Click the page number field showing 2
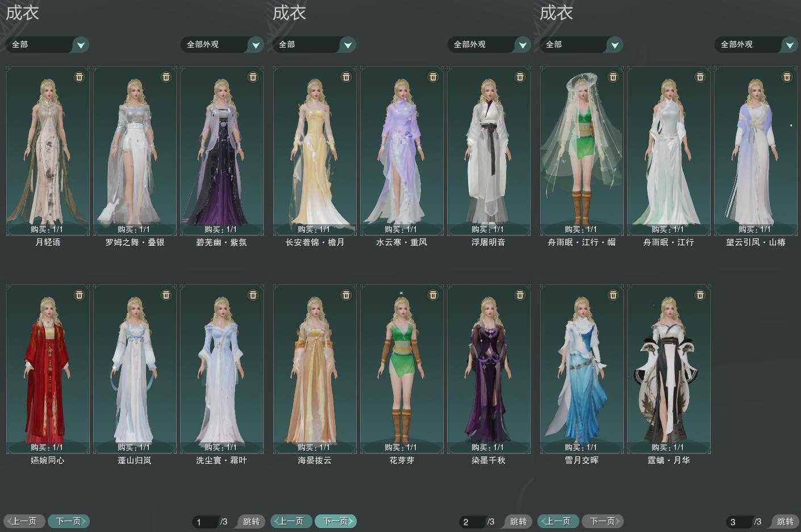The width and height of the screenshot is (801, 532). tap(473, 522)
